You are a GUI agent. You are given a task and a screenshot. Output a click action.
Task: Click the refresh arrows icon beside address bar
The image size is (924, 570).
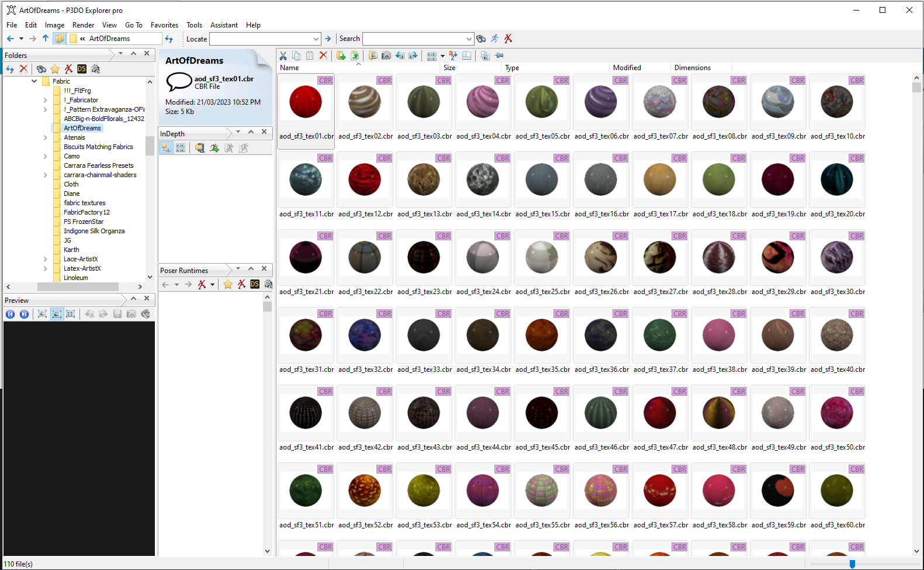(169, 39)
